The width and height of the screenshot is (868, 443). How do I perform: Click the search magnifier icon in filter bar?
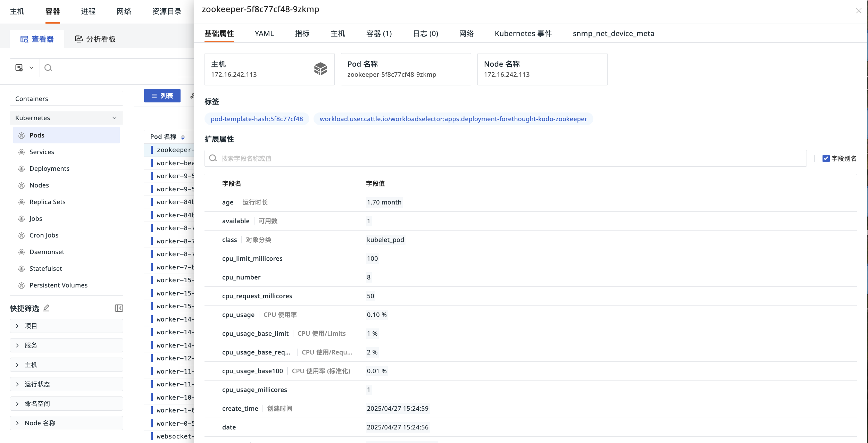[x=48, y=68]
